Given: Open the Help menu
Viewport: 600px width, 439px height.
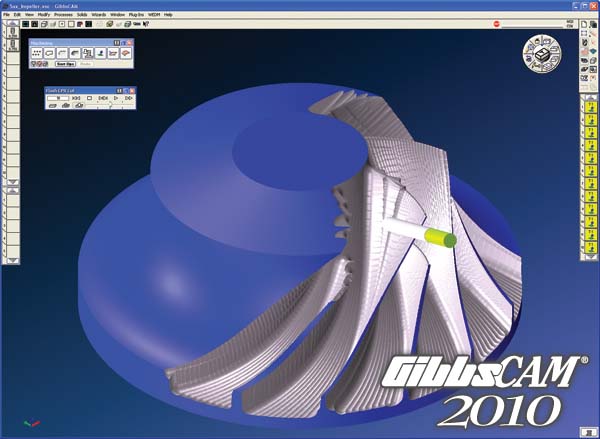Looking at the screenshot, I should pos(168,15).
